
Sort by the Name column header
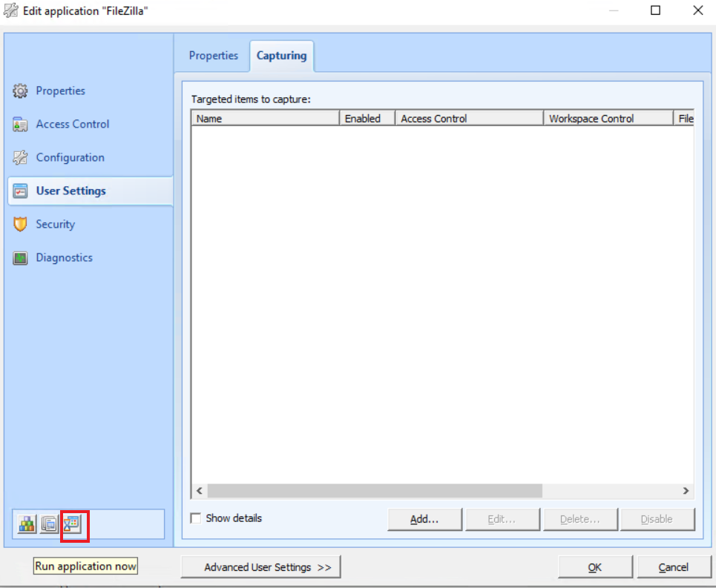tap(266, 119)
